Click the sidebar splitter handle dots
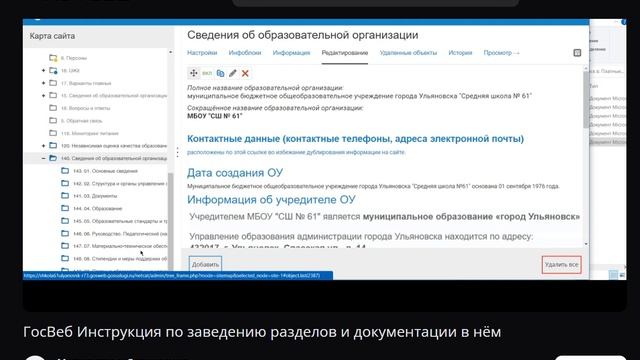 (177, 152)
